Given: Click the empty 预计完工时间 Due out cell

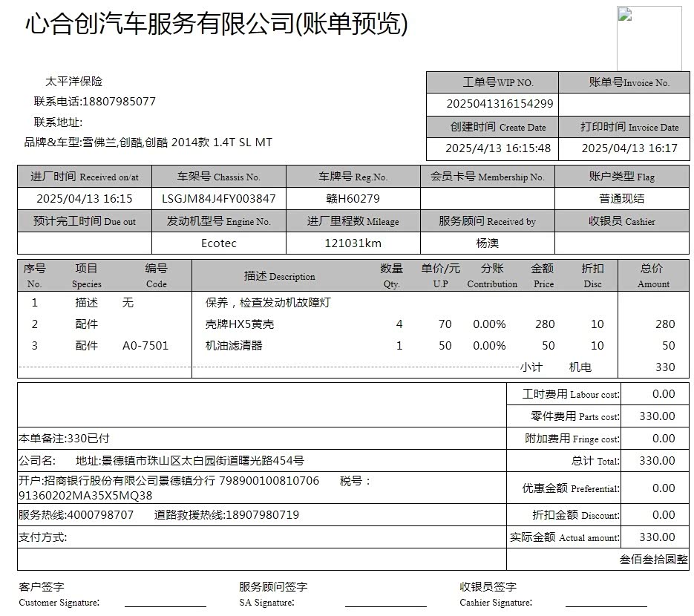Looking at the screenshot, I should 84,243.
